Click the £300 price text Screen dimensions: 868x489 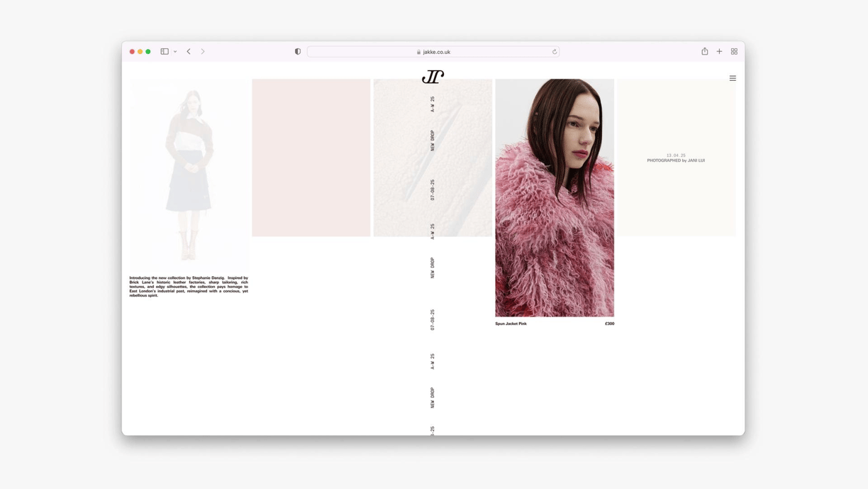pyautogui.click(x=609, y=324)
